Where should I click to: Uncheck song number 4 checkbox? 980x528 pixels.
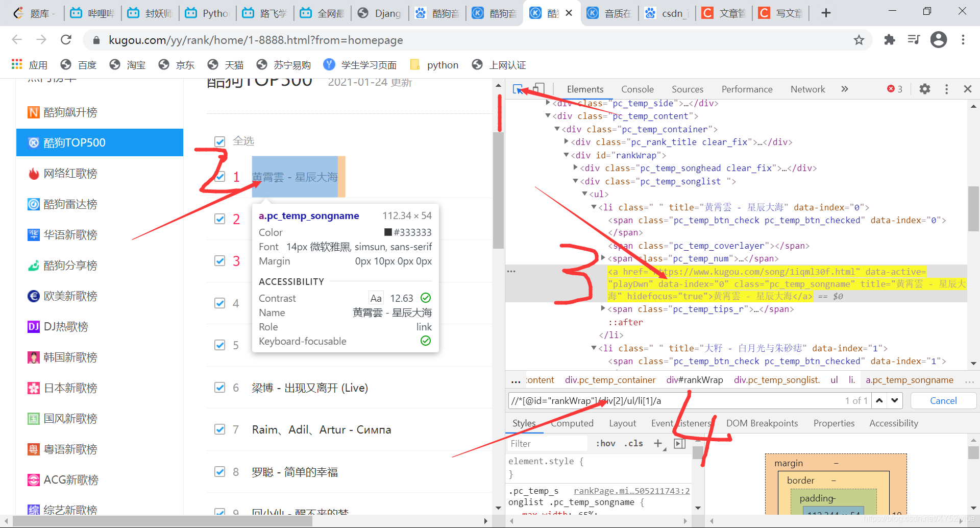tap(220, 303)
